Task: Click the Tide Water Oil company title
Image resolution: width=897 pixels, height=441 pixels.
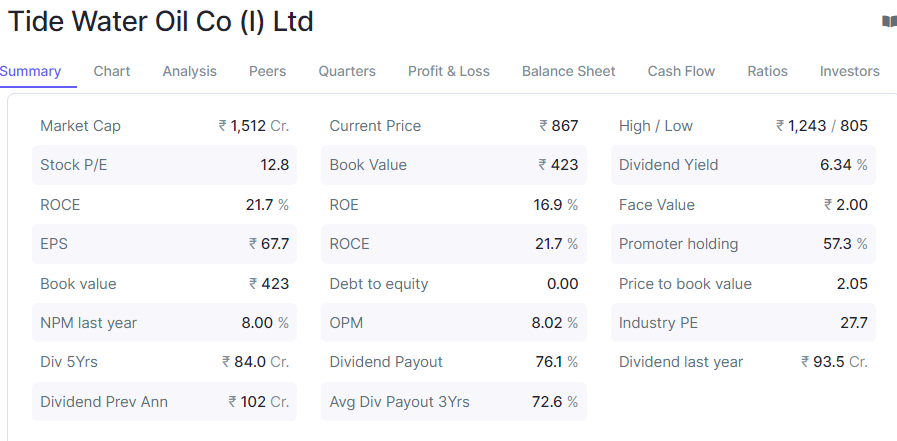Action: (160, 21)
